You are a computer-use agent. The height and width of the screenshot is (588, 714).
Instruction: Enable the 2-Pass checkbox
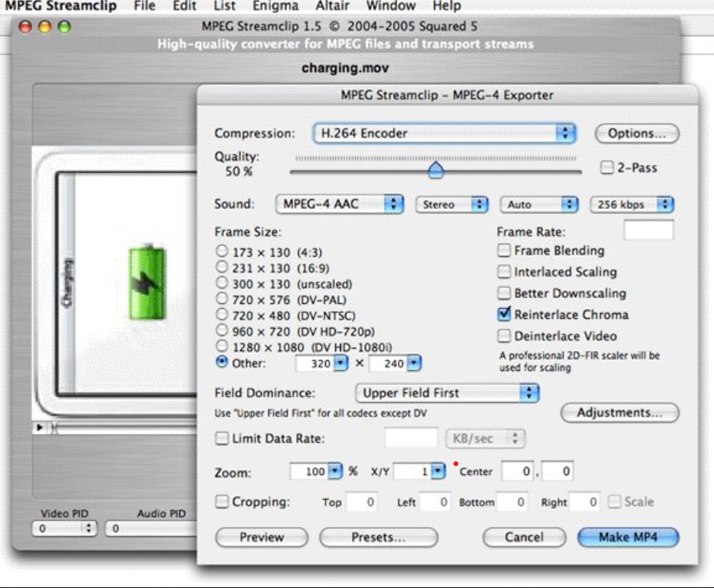(607, 168)
